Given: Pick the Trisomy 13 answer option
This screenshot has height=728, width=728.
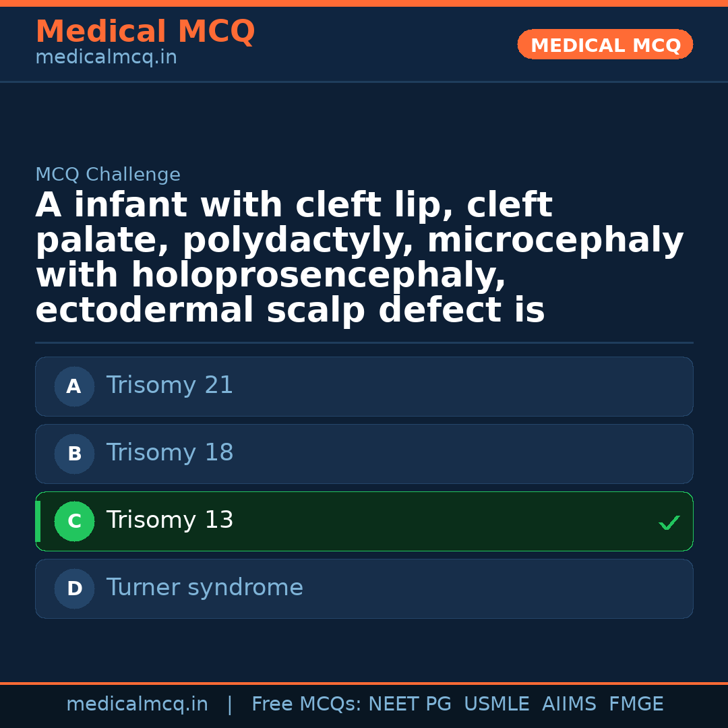Looking at the screenshot, I should tap(364, 521).
